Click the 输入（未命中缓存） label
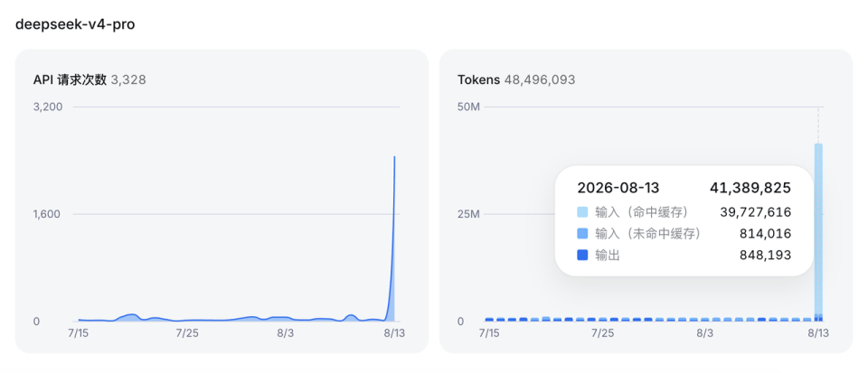 (x=648, y=234)
